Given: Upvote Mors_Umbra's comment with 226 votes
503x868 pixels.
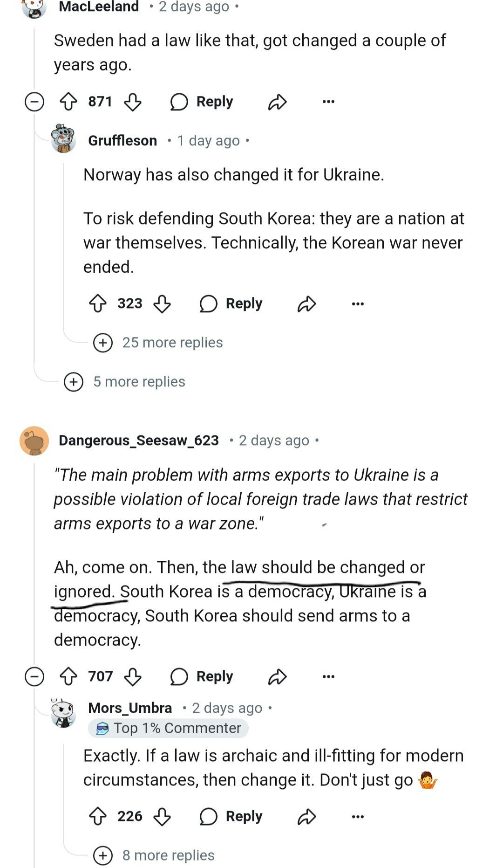Looking at the screenshot, I should (98, 816).
